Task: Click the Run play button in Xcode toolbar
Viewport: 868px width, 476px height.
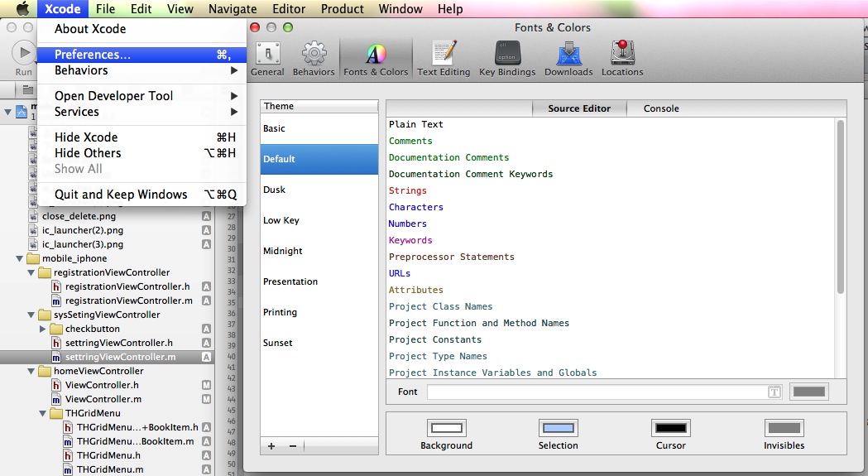Action: (x=23, y=53)
